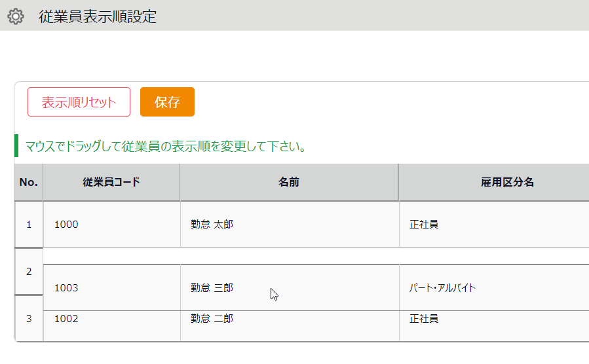589x364 pixels.
Task: Click the 雇用区分名 column header
Action: 507,182
